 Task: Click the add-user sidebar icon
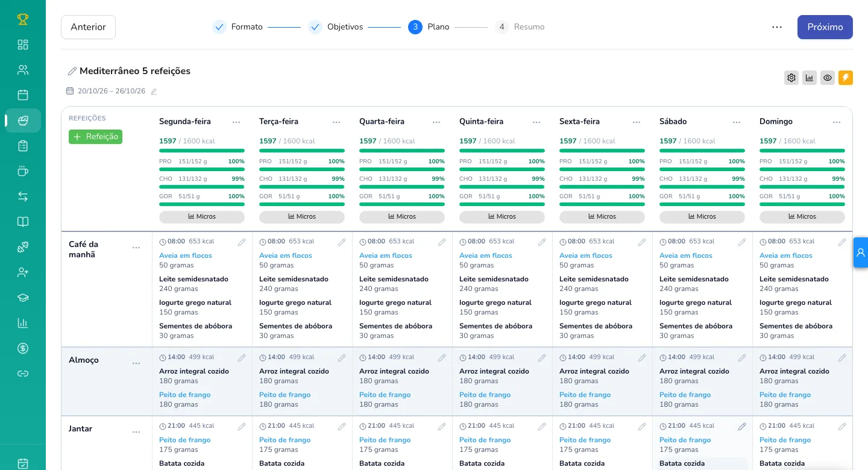[23, 272]
